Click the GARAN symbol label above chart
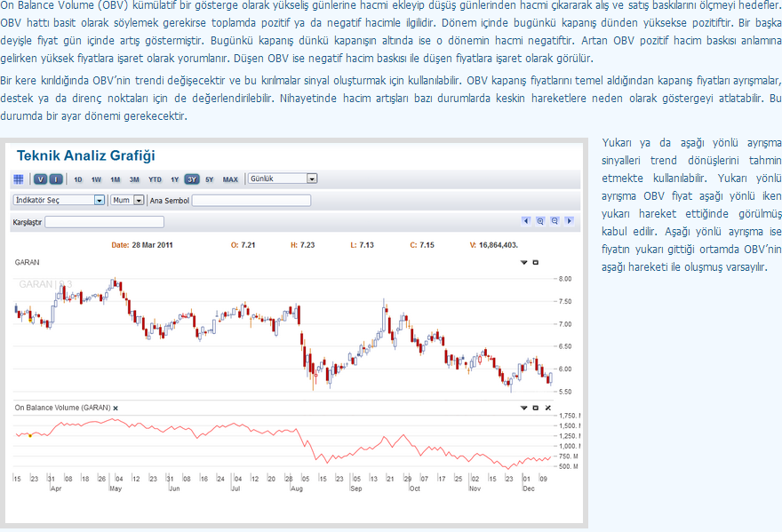Image resolution: width=782 pixels, height=532 pixels. 27,262
